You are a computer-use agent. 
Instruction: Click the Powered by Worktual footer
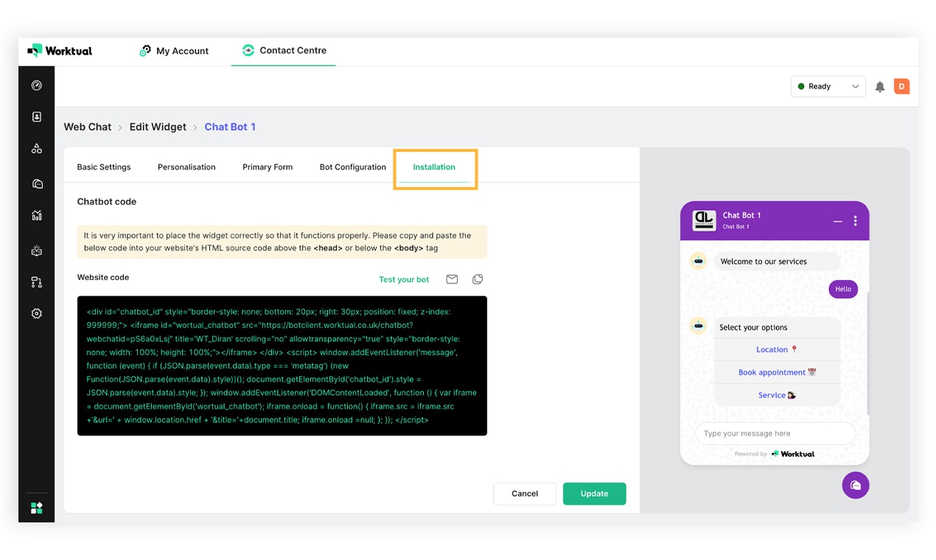tap(775, 454)
